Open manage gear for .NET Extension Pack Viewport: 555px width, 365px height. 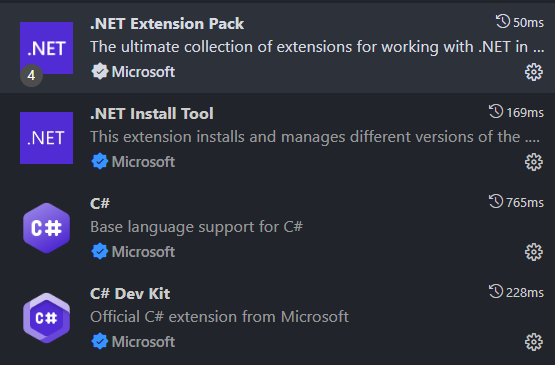533,72
